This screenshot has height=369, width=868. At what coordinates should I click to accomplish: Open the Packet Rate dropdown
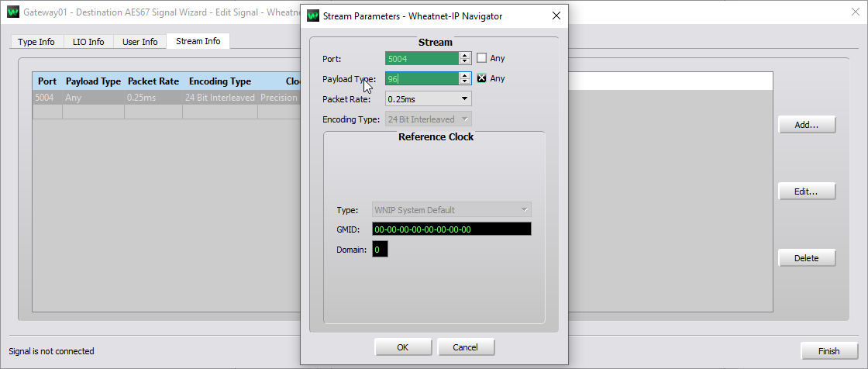(x=428, y=98)
